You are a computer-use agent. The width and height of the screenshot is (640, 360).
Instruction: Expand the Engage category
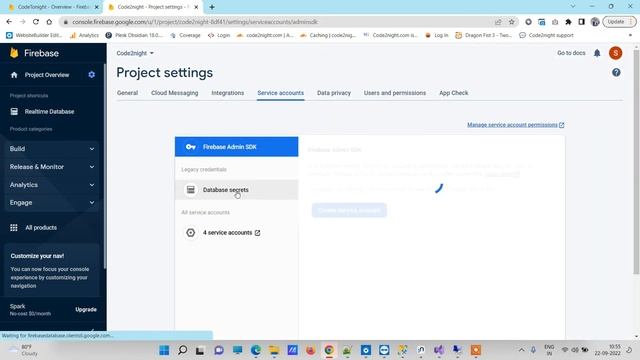(52, 202)
